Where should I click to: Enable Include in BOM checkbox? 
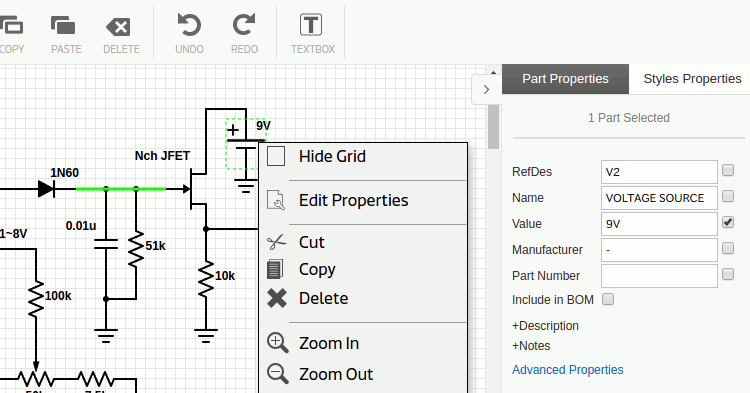pos(608,299)
